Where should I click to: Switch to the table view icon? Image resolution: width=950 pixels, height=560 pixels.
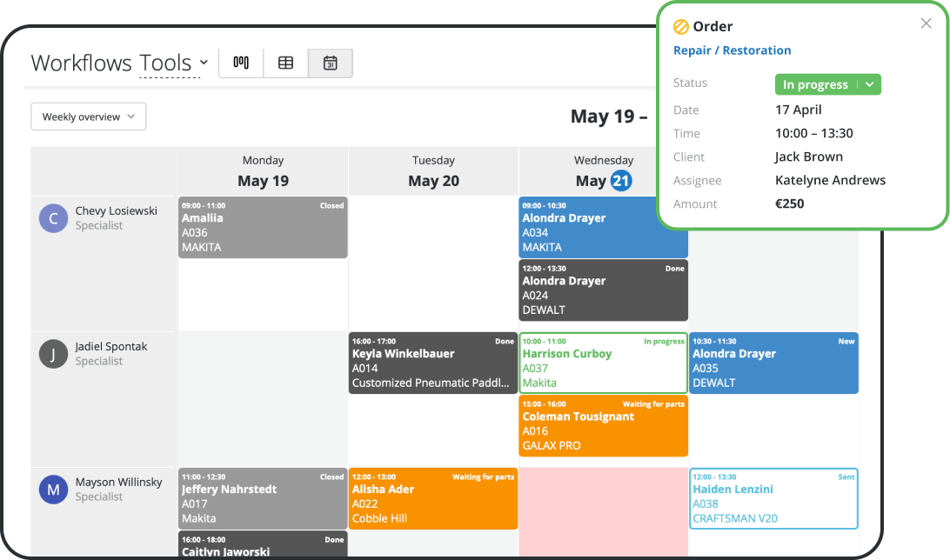285,63
